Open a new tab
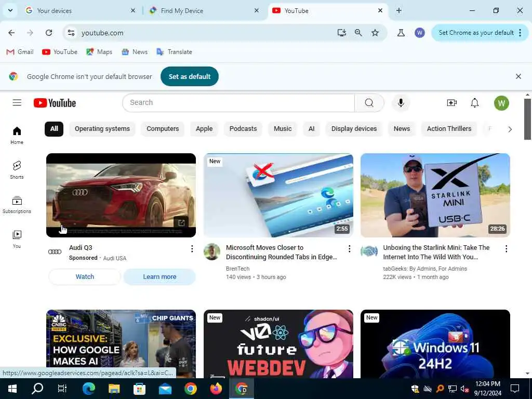The width and height of the screenshot is (532, 399). tap(399, 10)
